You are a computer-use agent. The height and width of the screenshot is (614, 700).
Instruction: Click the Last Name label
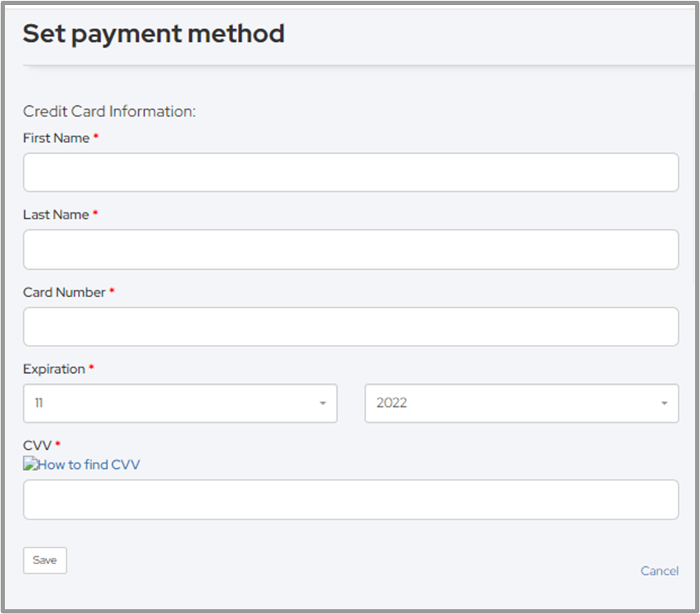click(x=56, y=214)
